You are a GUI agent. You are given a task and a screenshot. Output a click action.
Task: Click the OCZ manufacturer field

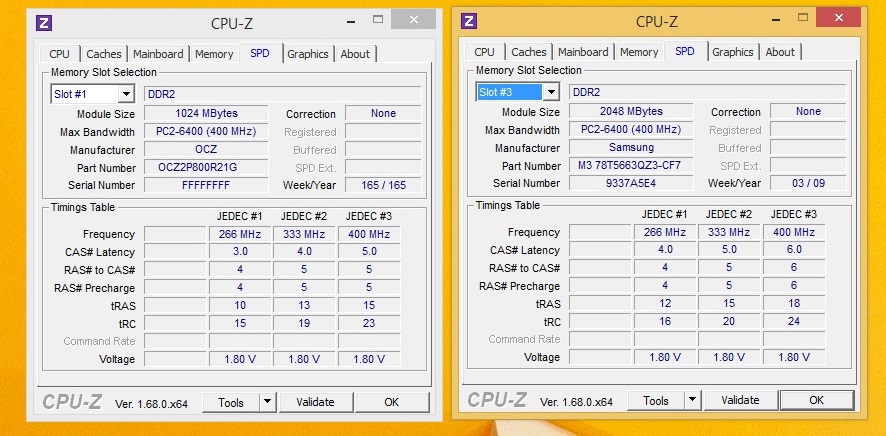pos(206,149)
